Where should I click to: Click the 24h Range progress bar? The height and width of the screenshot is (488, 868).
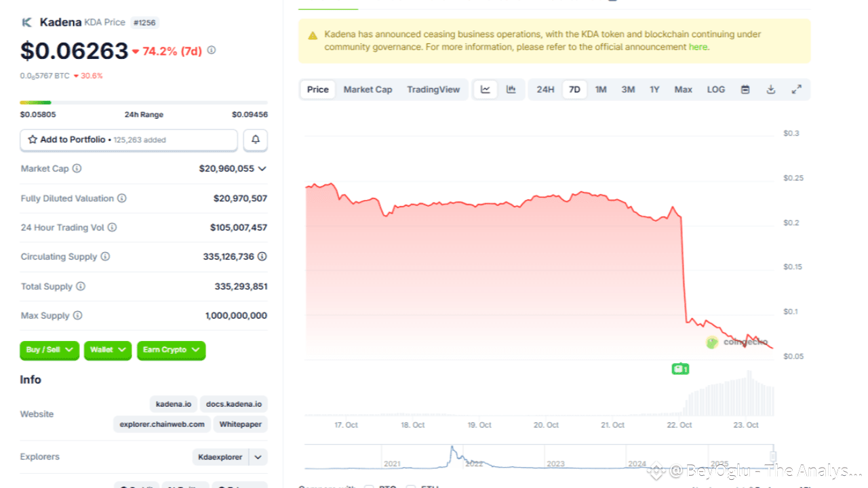pyautogui.click(x=144, y=103)
